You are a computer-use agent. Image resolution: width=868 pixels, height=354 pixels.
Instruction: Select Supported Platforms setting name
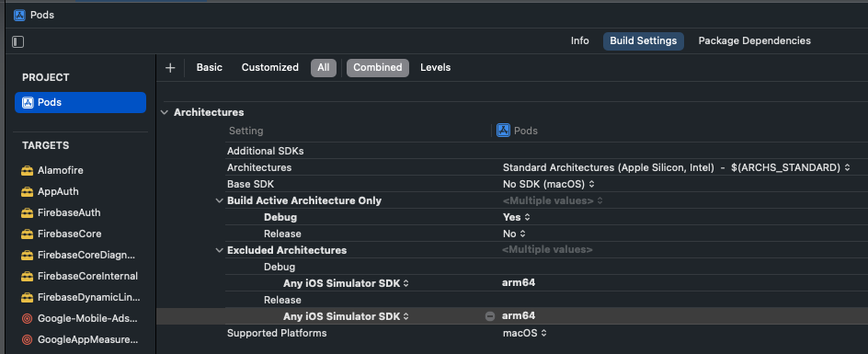[277, 333]
